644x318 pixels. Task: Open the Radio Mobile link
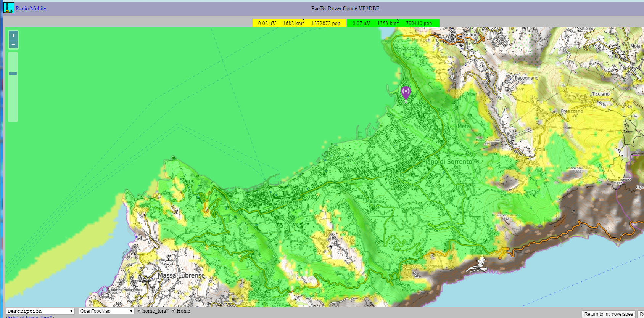31,8
